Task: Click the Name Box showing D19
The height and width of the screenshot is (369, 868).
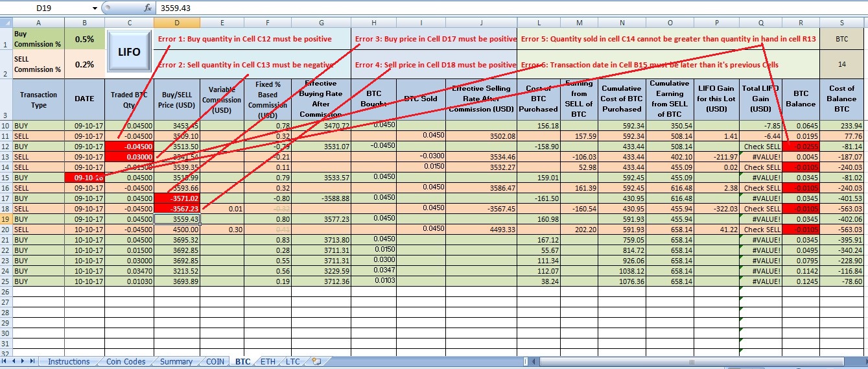Action: tap(45, 8)
